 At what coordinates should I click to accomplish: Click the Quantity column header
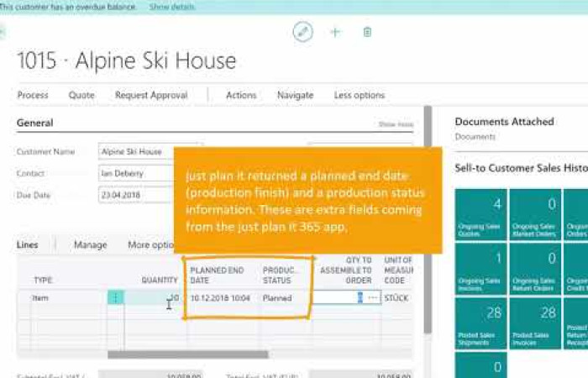click(160, 280)
